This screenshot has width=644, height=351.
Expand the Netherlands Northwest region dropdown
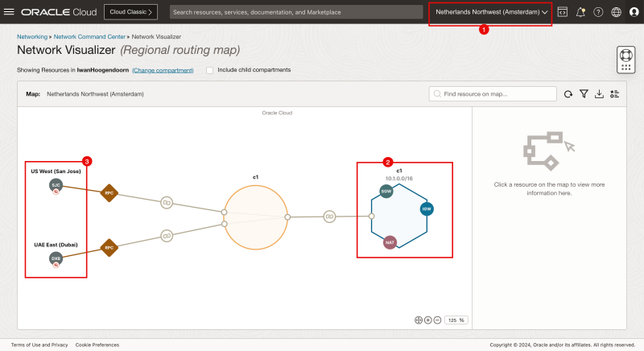pos(490,12)
